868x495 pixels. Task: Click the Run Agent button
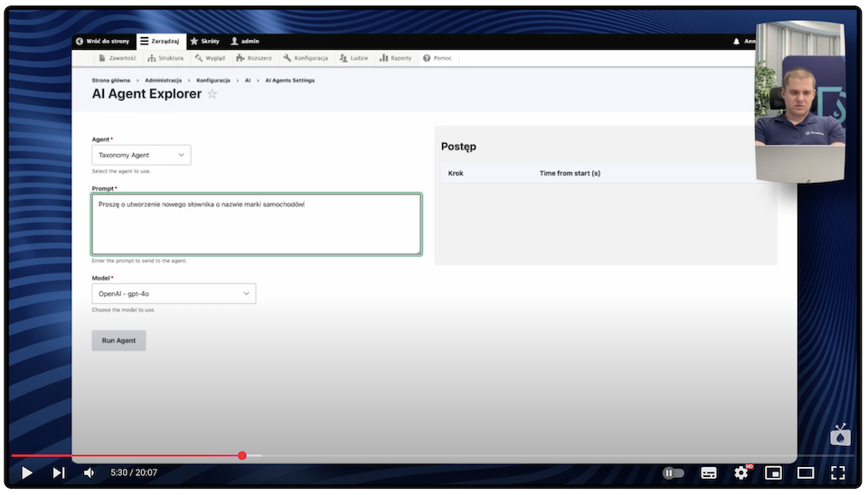click(118, 340)
